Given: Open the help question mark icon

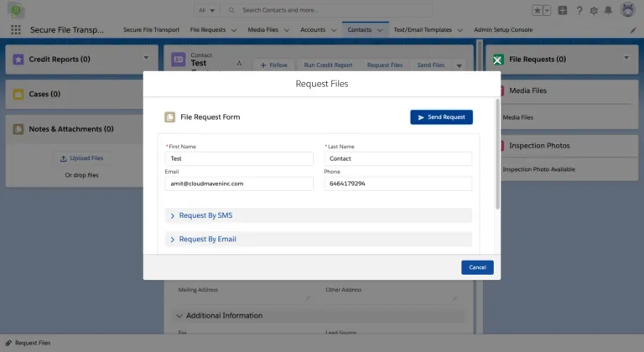Looking at the screenshot, I should (579, 11).
